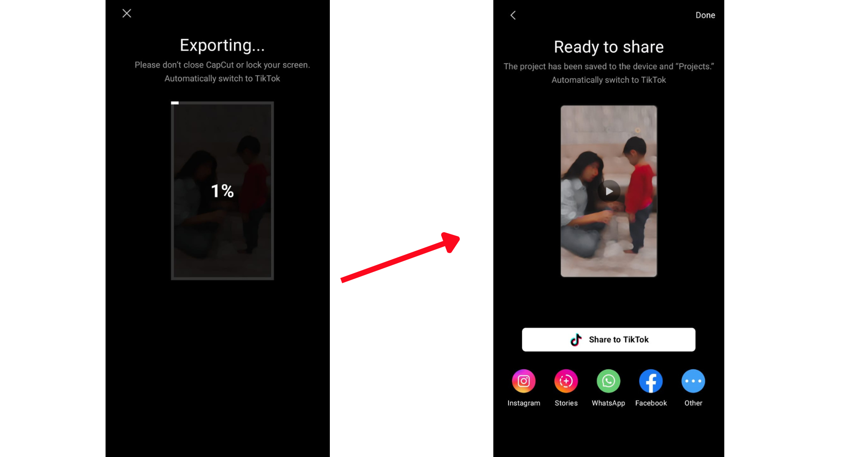The height and width of the screenshot is (457, 868).
Task: Open the Ready to share video thumbnail
Action: coord(609,191)
